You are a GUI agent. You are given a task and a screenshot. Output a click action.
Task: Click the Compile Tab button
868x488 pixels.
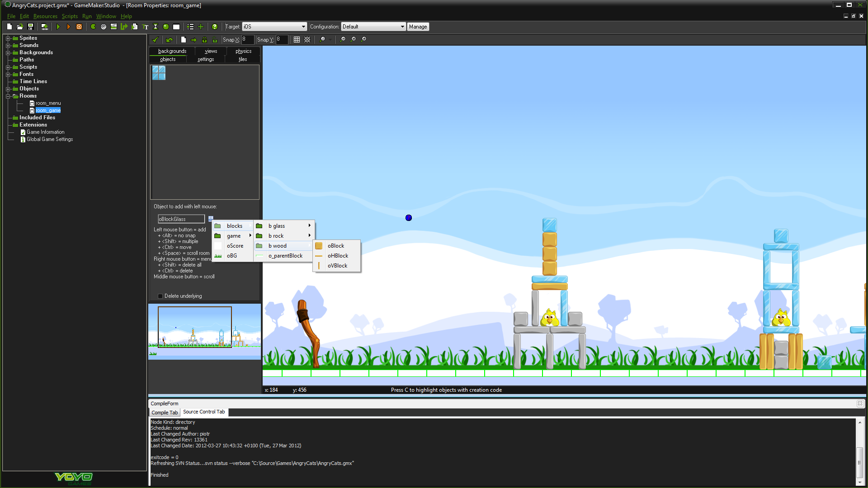coord(164,413)
